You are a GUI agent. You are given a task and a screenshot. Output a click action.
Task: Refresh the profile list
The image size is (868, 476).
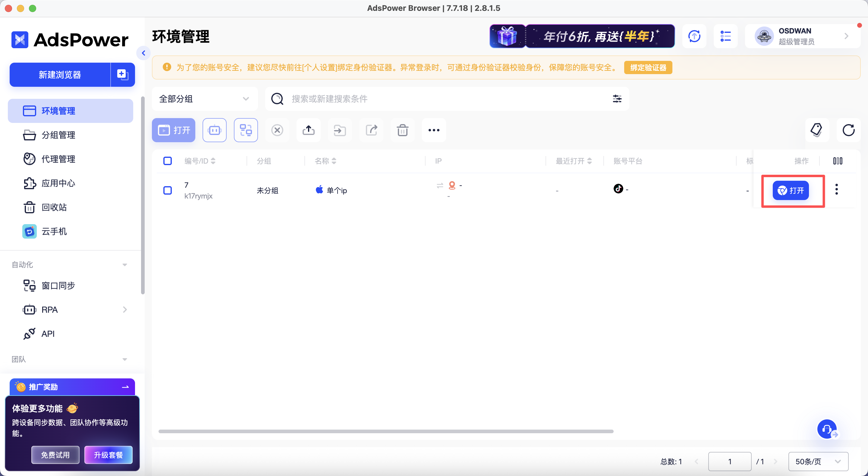tap(848, 130)
